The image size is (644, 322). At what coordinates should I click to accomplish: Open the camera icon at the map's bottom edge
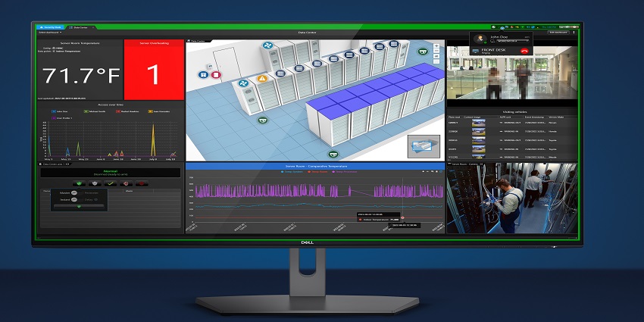(333, 155)
